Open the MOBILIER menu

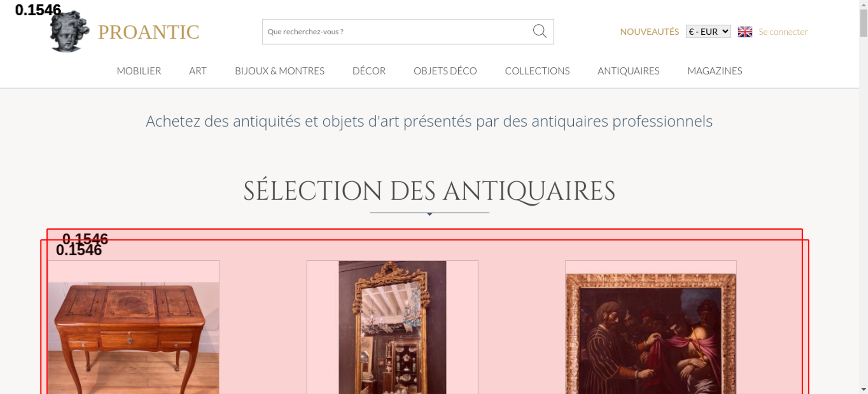(139, 71)
